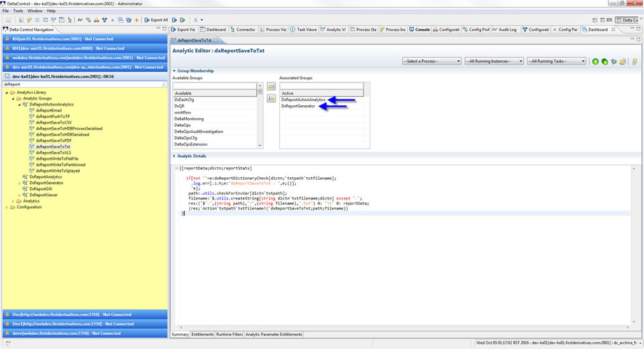The width and height of the screenshot is (644, 349).
Task: Click the red-yellow-blue Configuration toolbar icon
Action: tap(97, 19)
